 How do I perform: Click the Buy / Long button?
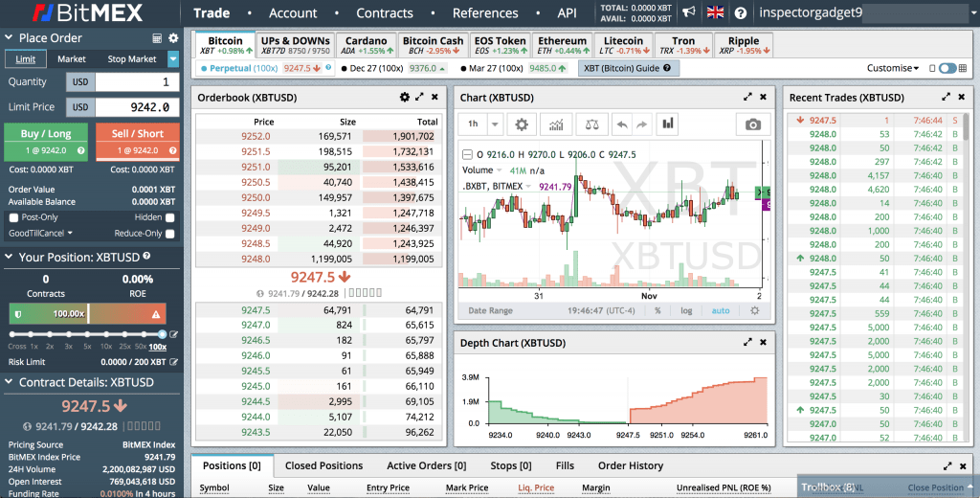(46, 142)
